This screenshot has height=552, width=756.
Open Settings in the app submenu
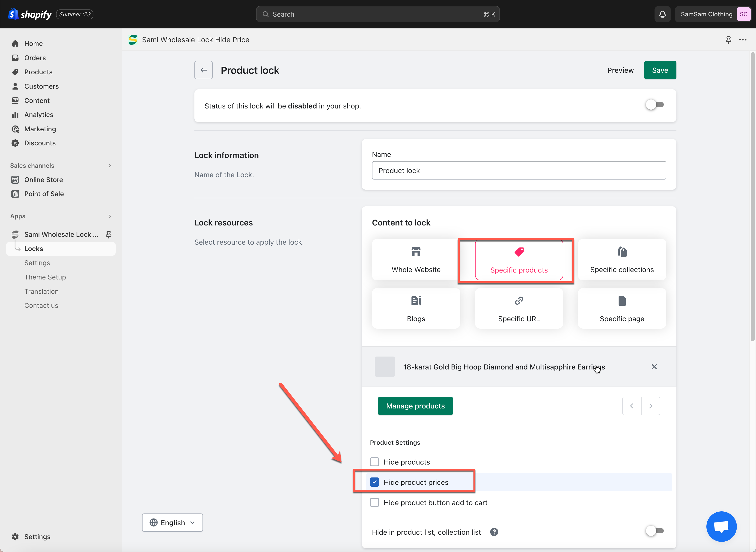pyautogui.click(x=37, y=263)
